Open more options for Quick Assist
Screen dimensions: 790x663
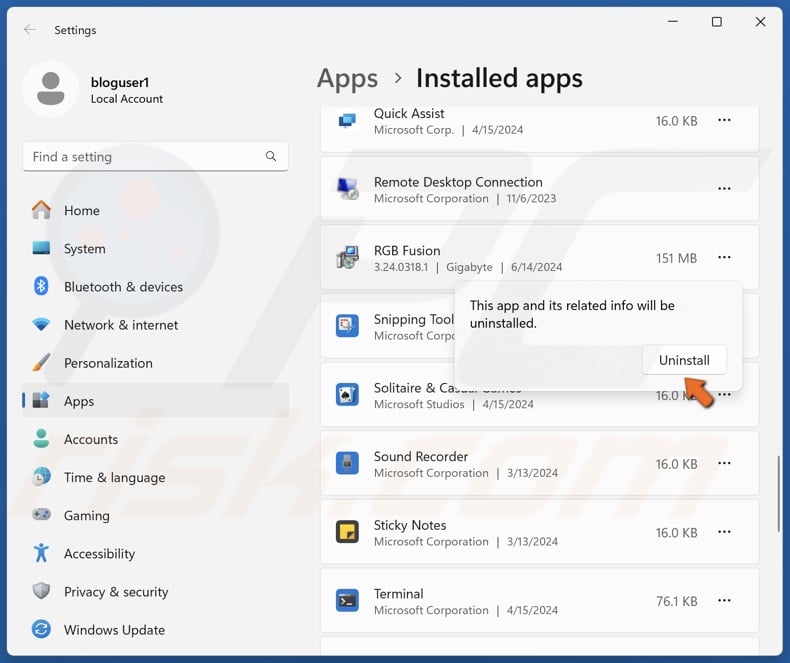click(x=724, y=120)
